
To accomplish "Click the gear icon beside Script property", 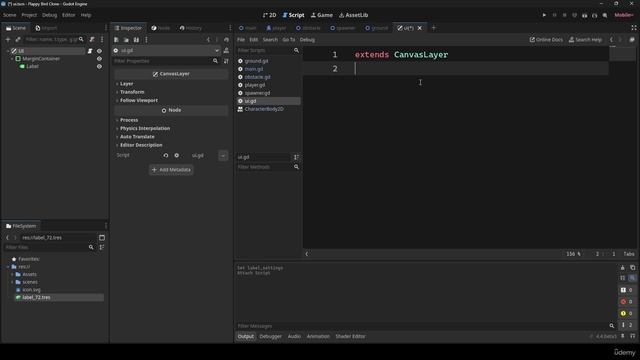I will (176, 156).
